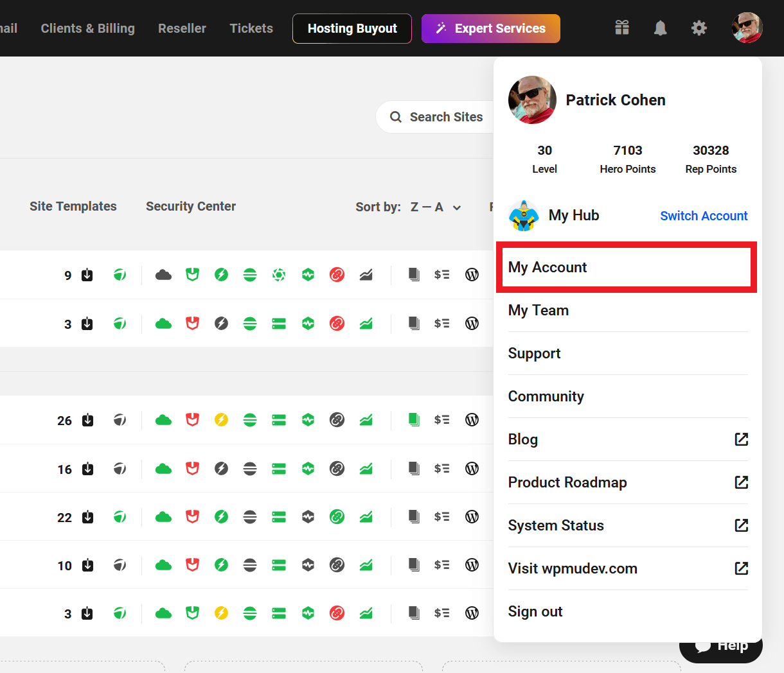The height and width of the screenshot is (673, 784).
Task: Go to Reseller section
Action: point(182,28)
